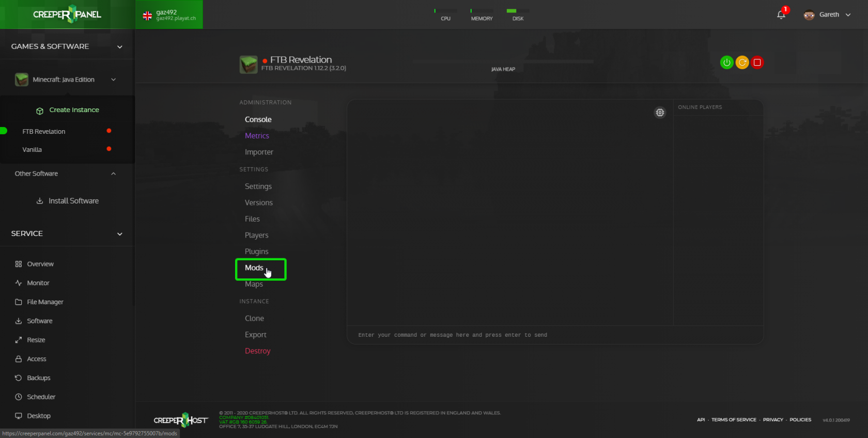Click the UK flag icon

click(x=147, y=15)
